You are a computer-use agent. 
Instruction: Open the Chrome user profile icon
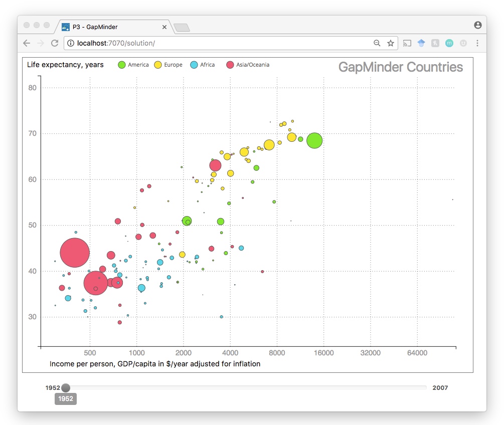477,25
